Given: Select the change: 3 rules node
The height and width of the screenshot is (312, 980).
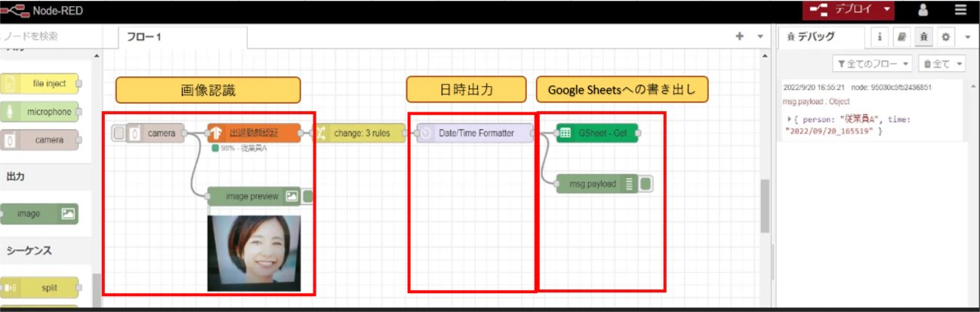Looking at the screenshot, I should point(358,133).
